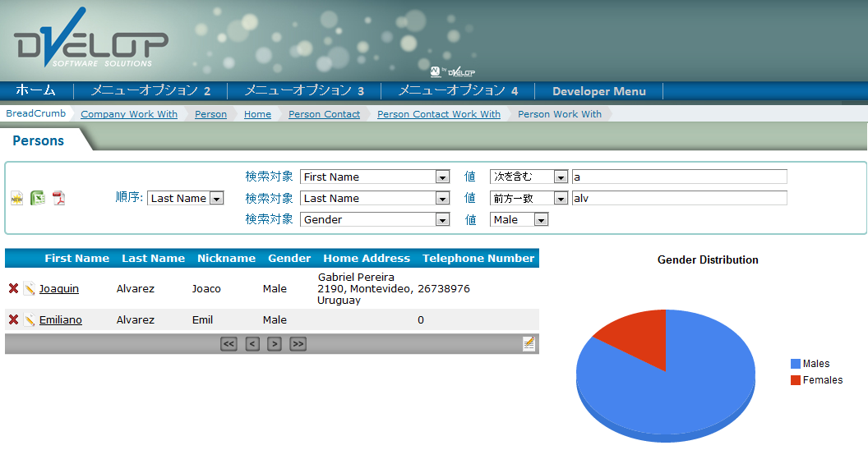The height and width of the screenshot is (473, 868).
Task: Export the list to PDF
Action: (59, 198)
